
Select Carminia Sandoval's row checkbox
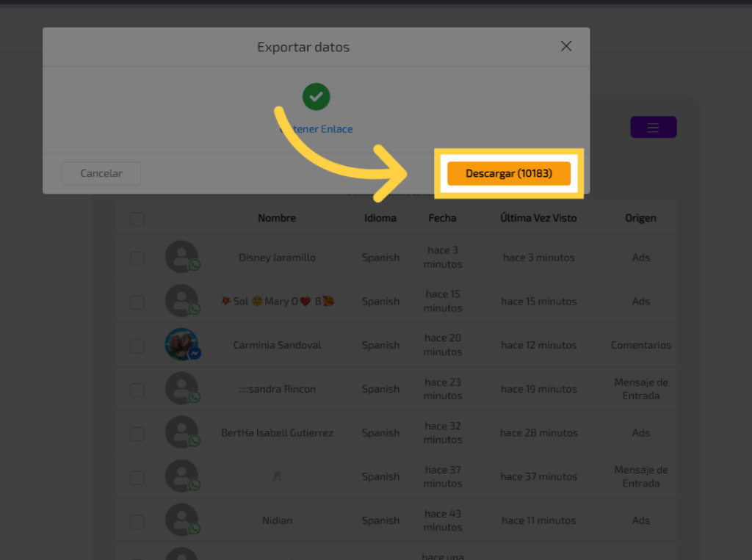pyautogui.click(x=137, y=346)
